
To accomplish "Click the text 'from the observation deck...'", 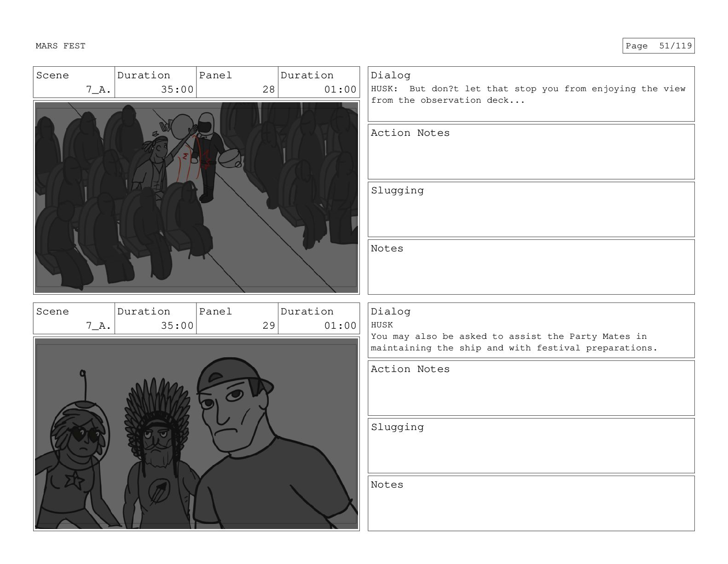I will pyautogui.click(x=448, y=100).
